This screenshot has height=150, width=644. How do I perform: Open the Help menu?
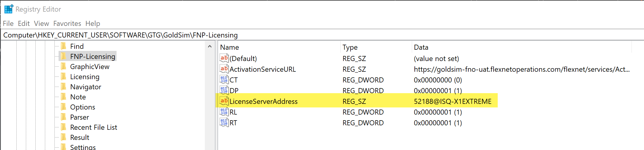(x=93, y=24)
